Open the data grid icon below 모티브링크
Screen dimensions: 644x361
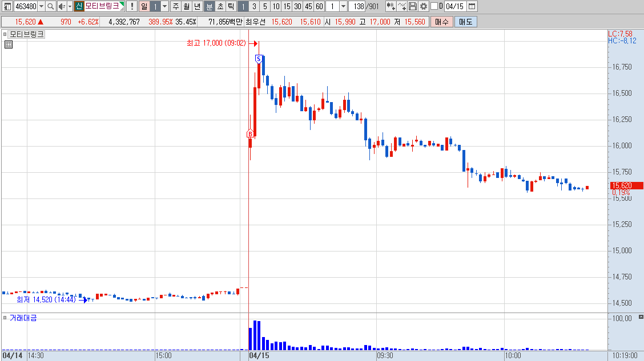click(x=9, y=44)
